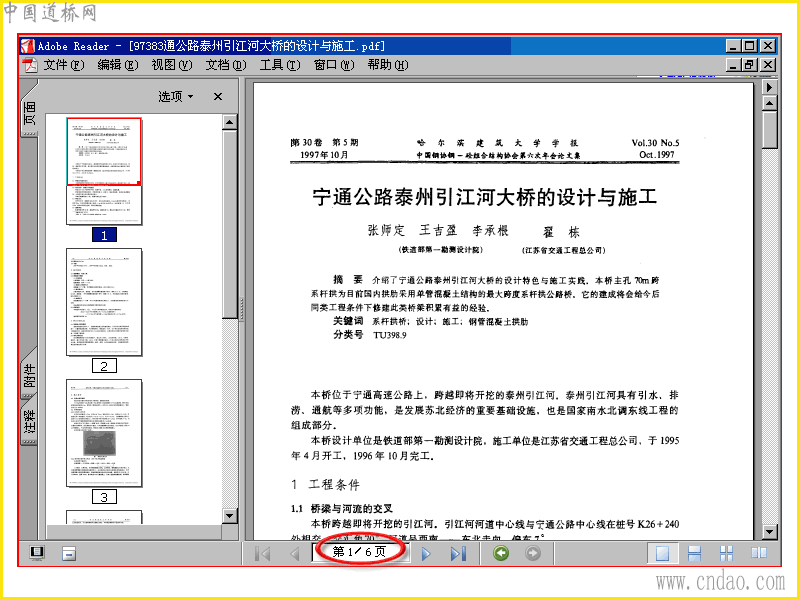Open the 帮助(H) menu
800x600 pixels.
click(388, 65)
